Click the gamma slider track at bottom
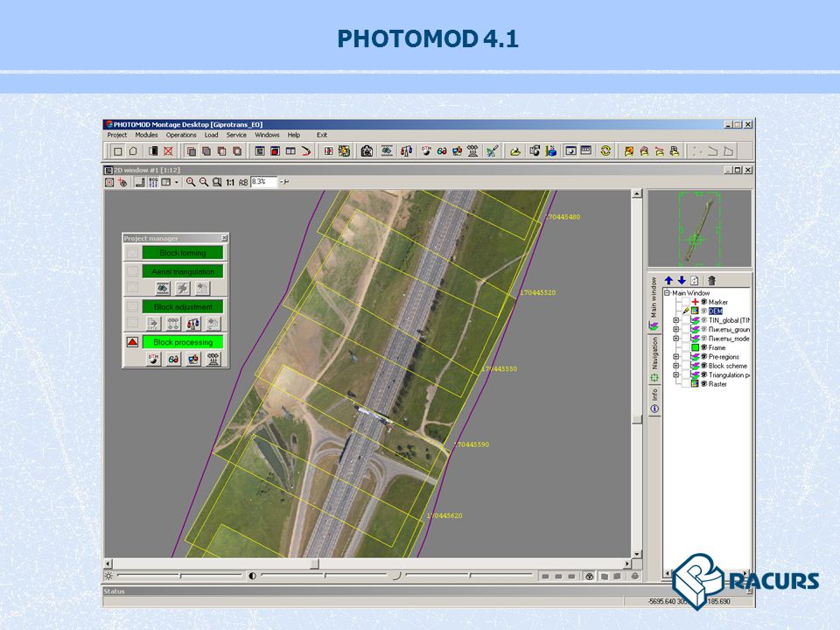 [x=469, y=576]
